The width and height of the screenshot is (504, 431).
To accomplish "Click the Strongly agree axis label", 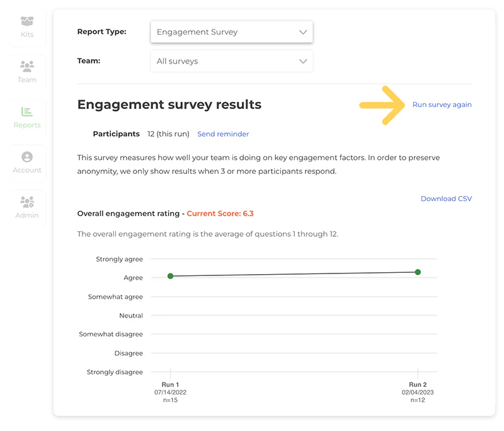I will pyautogui.click(x=119, y=259).
